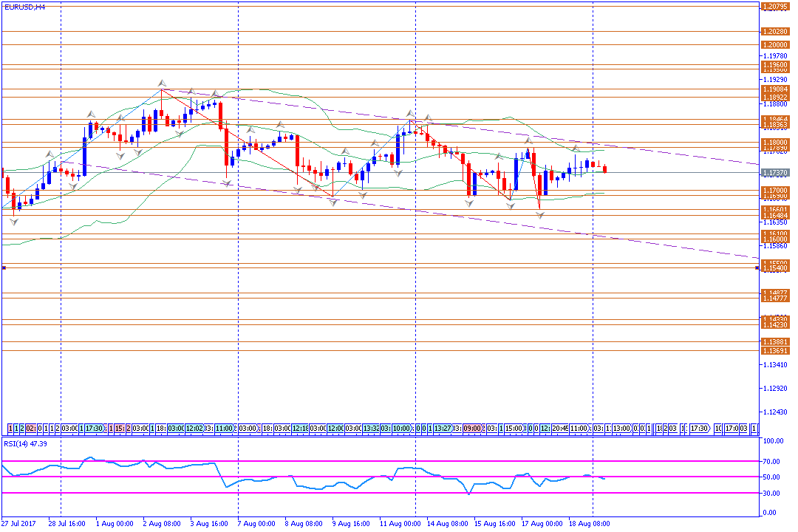Click the 13:27 event marker
798x532 pixels.
tap(443, 429)
